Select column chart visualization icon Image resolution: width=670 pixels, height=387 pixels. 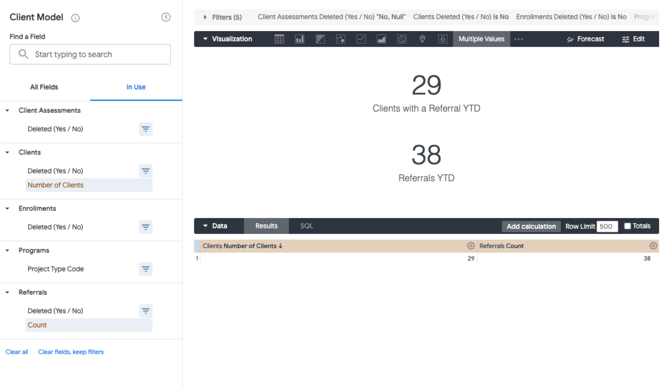click(x=300, y=39)
